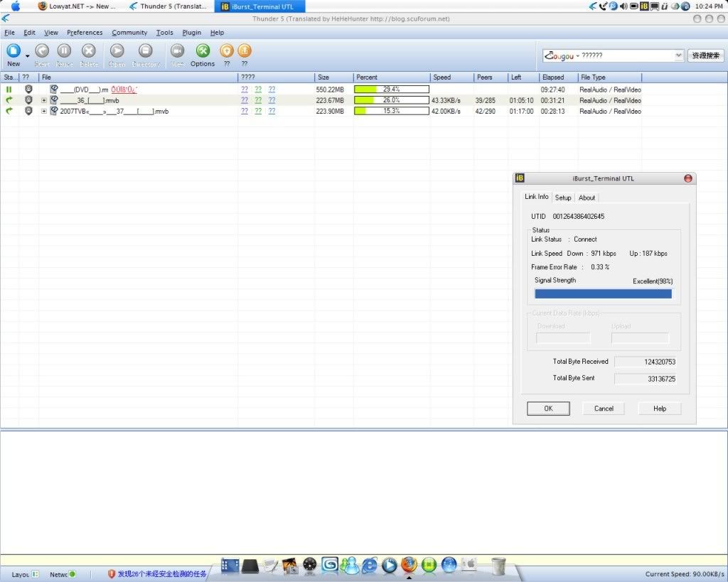The width and height of the screenshot is (728, 582).
Task: Open the Preferences menu
Action: tap(85, 33)
